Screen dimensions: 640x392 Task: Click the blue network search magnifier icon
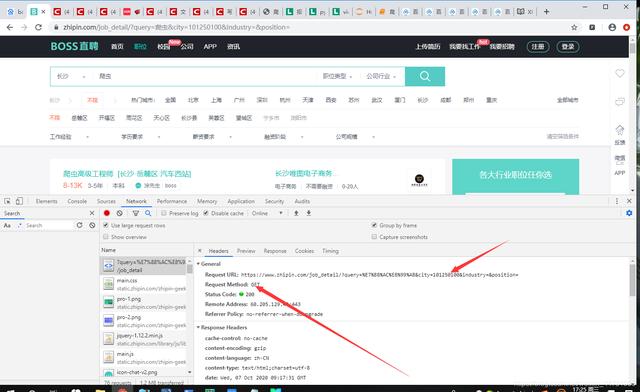click(x=148, y=213)
